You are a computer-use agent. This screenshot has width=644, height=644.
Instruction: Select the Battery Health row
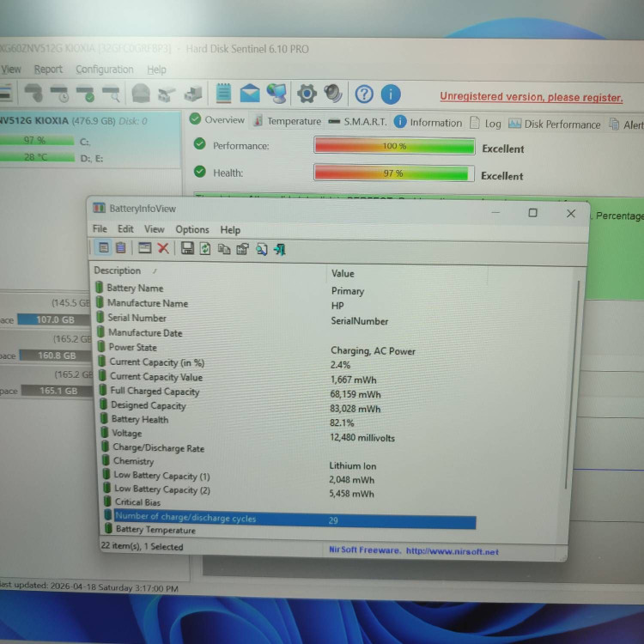coord(139,419)
